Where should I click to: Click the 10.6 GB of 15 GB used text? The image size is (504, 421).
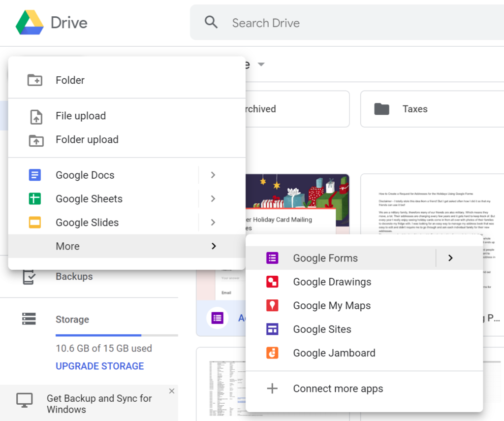[x=104, y=348]
